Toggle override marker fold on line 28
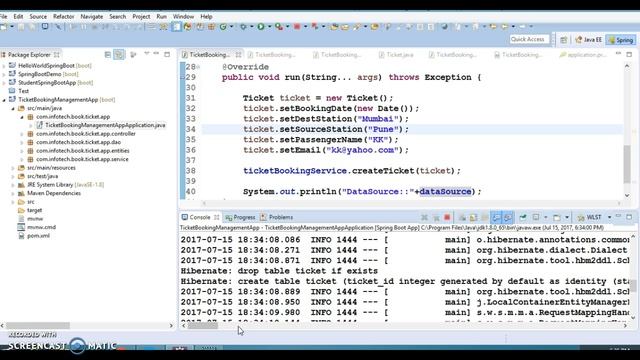640x360 pixels. (x=198, y=67)
